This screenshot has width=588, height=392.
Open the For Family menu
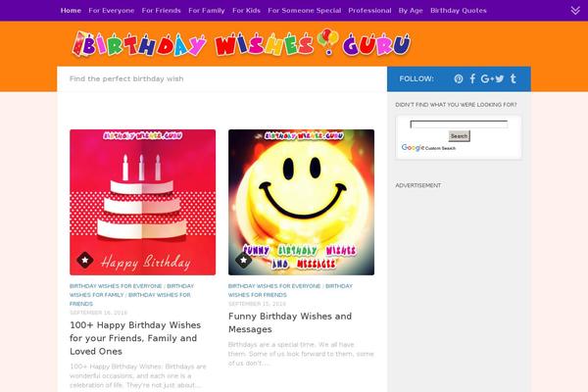pyautogui.click(x=207, y=11)
